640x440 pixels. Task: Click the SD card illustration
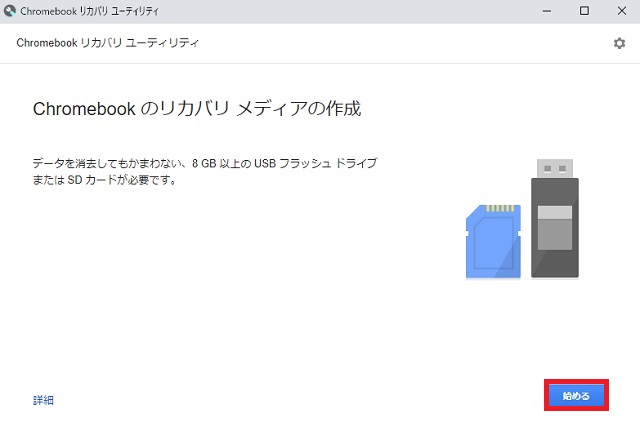(x=493, y=242)
